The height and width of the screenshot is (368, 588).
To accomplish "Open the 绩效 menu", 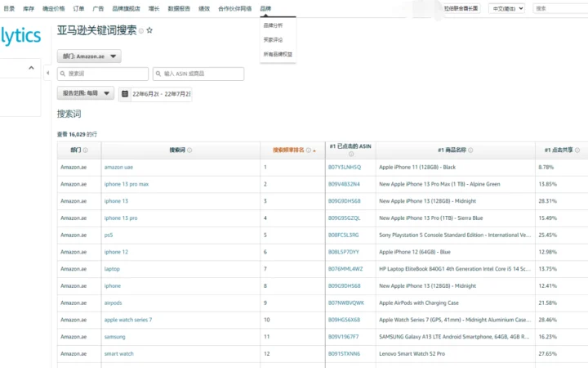I will [x=204, y=8].
